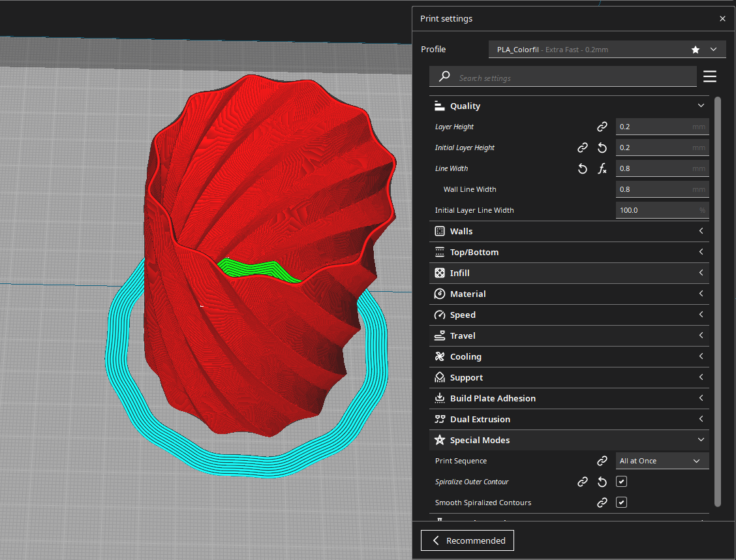Click the link icon beside Spiralize Outer Contour
Image resolution: width=736 pixels, height=560 pixels.
582,482
